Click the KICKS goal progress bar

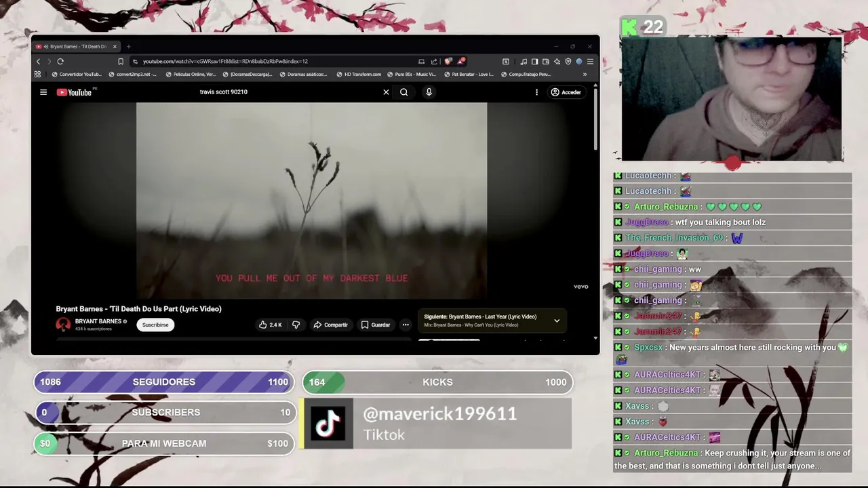point(437,382)
